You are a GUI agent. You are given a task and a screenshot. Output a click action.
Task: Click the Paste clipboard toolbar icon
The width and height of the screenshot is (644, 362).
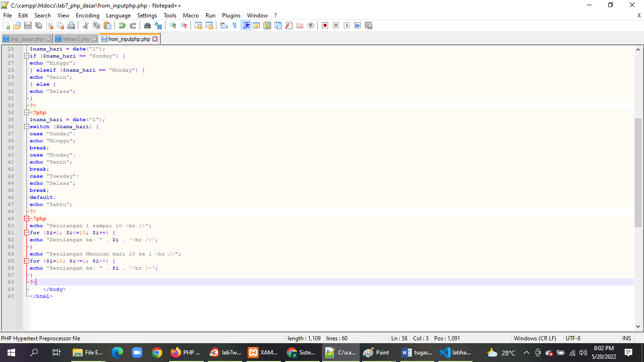(x=107, y=25)
